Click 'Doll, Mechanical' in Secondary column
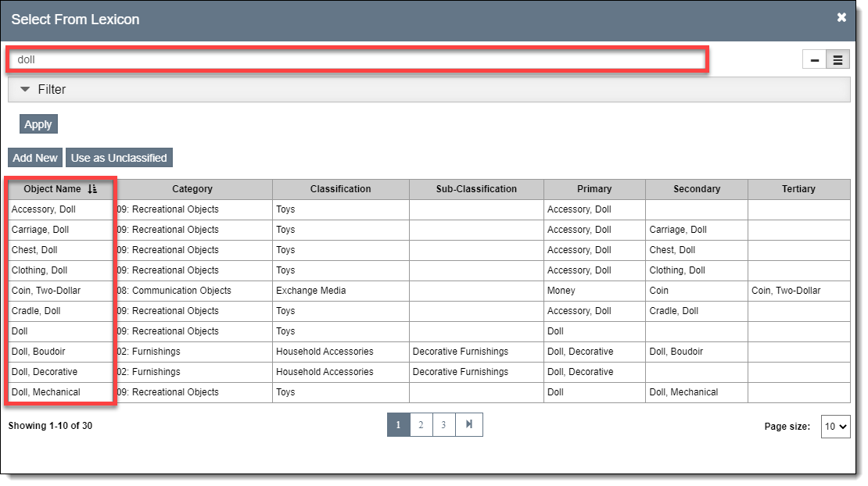Screen dimensions: 868x486 coord(683,392)
